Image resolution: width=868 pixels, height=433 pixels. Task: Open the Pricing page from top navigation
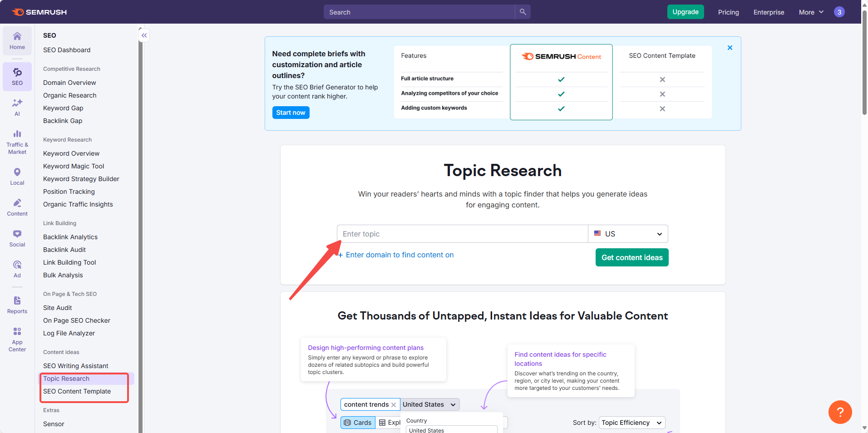click(x=728, y=12)
